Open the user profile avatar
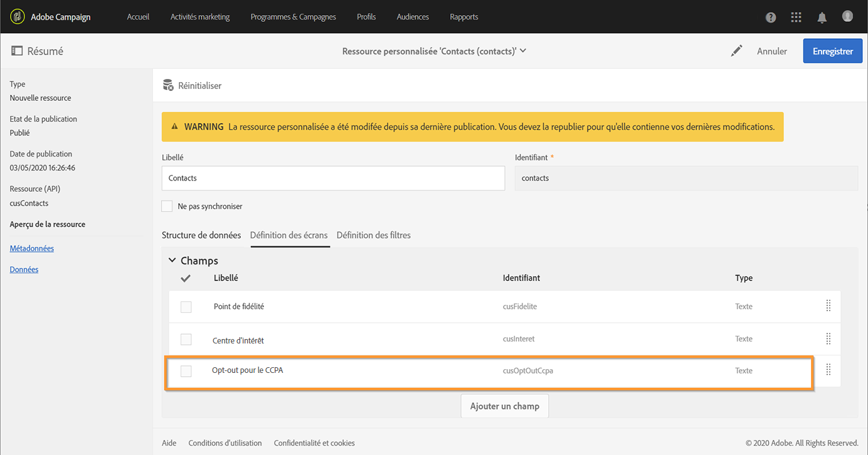 (847, 17)
